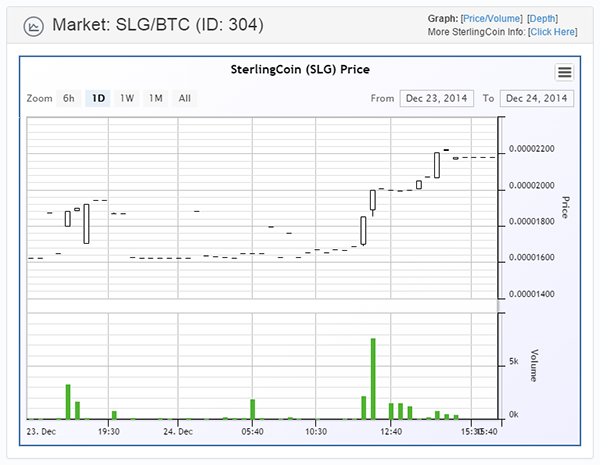Click the Market: SLG/BTC (ID: 304) heading
This screenshot has width=600, height=465.
(x=158, y=25)
